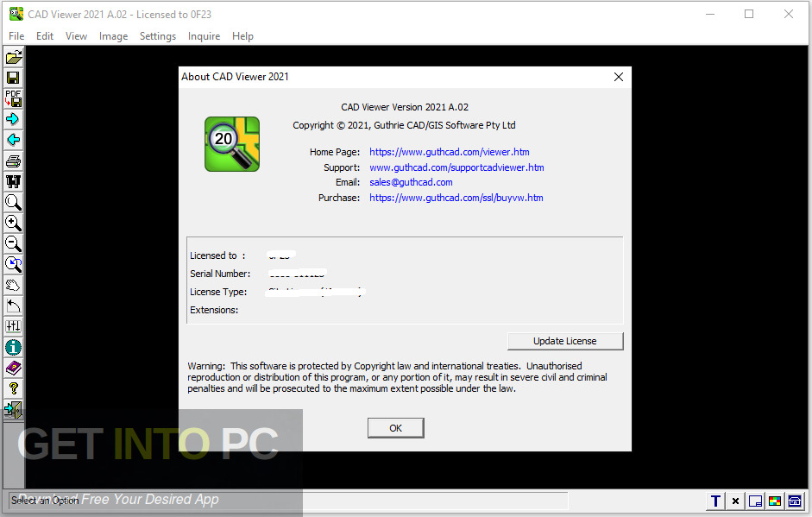Open the Edit menu
Image resolution: width=812 pixels, height=517 pixels.
pyautogui.click(x=45, y=36)
